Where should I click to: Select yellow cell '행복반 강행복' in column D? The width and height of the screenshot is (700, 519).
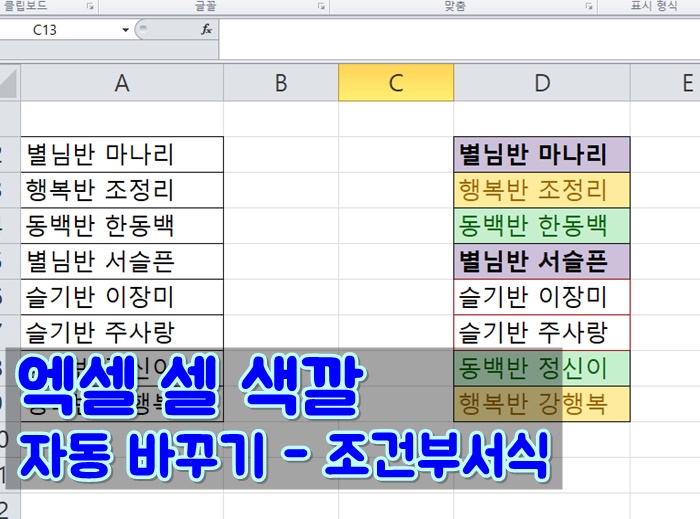point(542,404)
